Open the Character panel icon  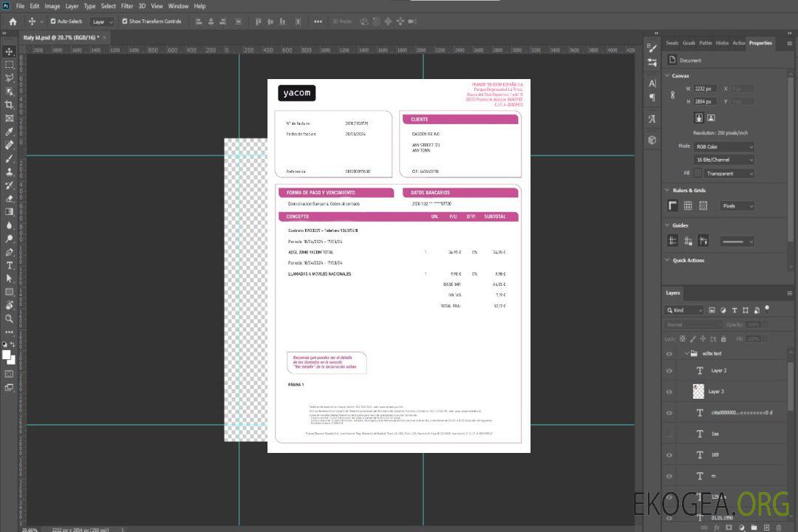(652, 83)
